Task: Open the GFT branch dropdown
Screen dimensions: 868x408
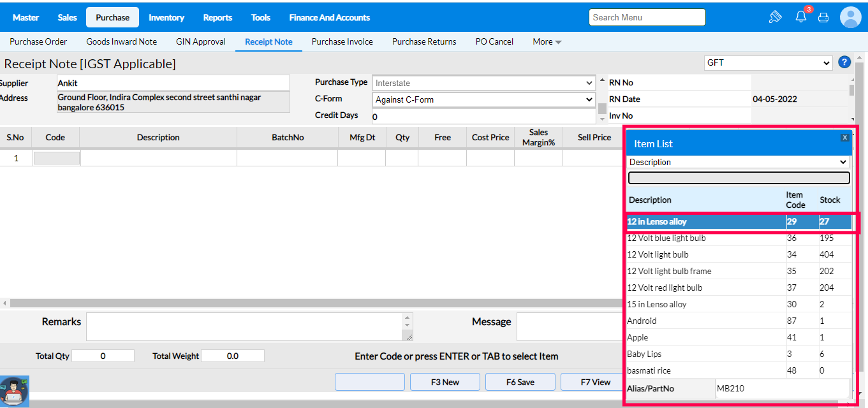Action: click(x=769, y=62)
